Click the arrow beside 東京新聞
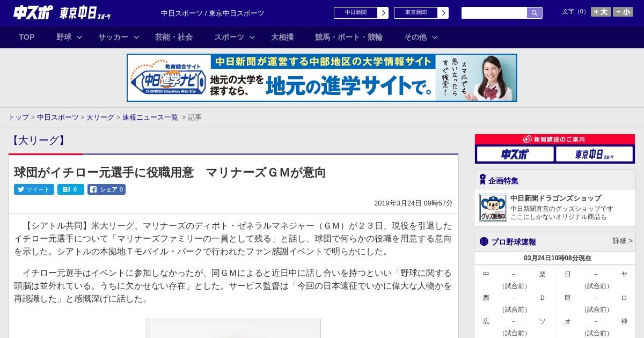 click(x=443, y=13)
